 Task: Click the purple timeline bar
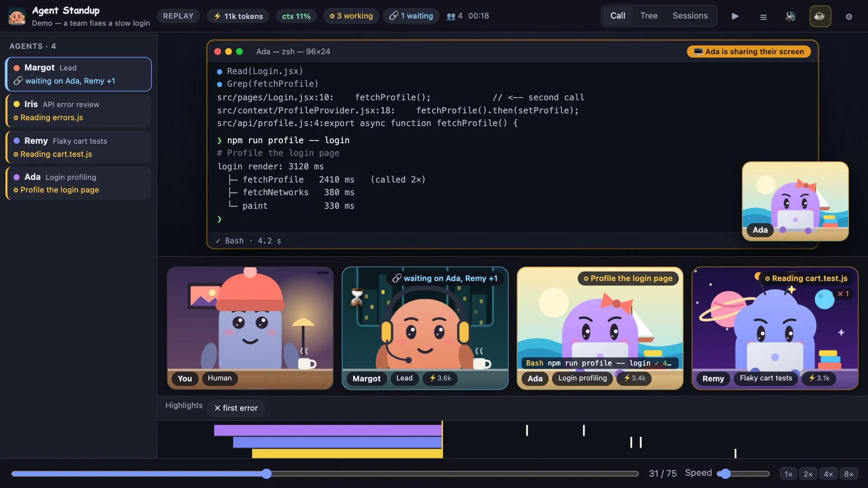328,430
